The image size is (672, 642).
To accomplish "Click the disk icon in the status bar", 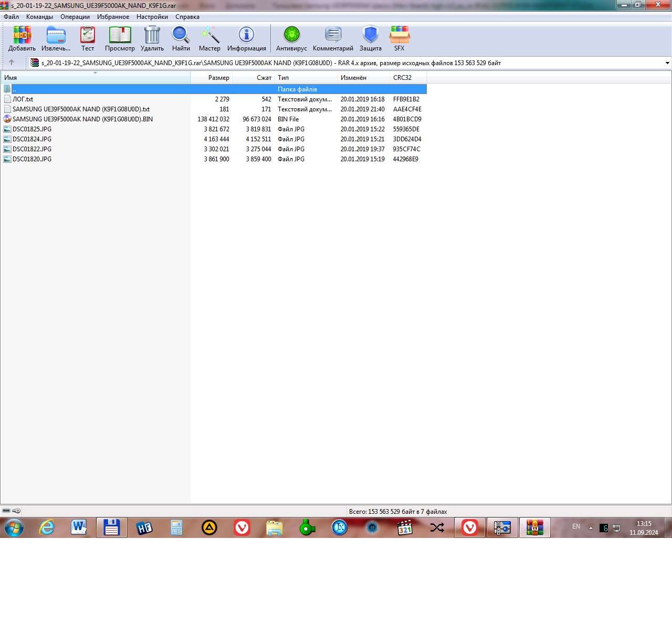I will click(6, 511).
